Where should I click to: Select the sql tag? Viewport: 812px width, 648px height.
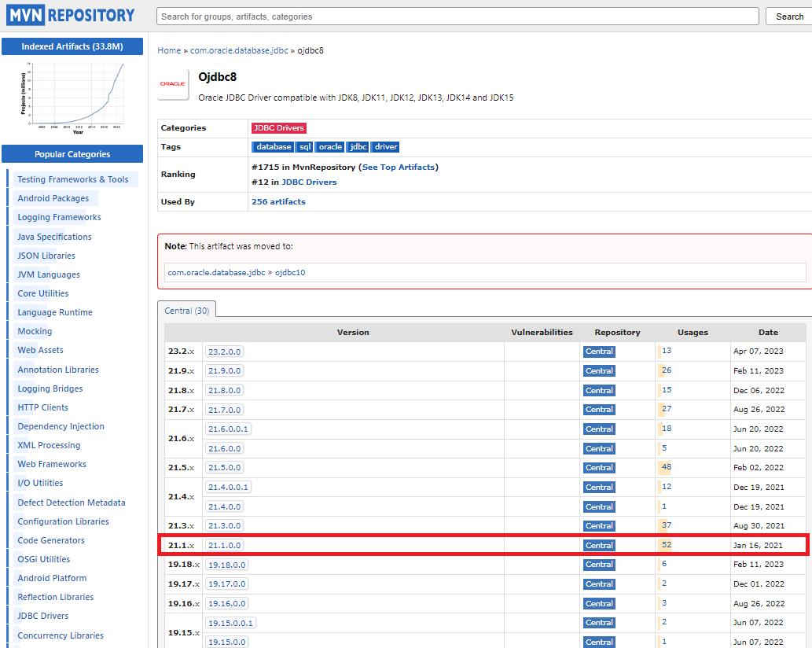pos(304,147)
